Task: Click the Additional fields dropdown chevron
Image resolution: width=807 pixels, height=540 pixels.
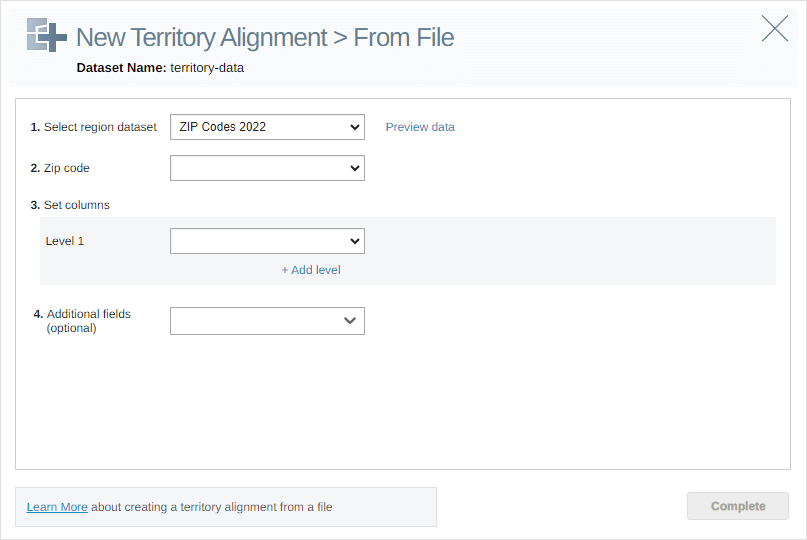Action: 350,321
